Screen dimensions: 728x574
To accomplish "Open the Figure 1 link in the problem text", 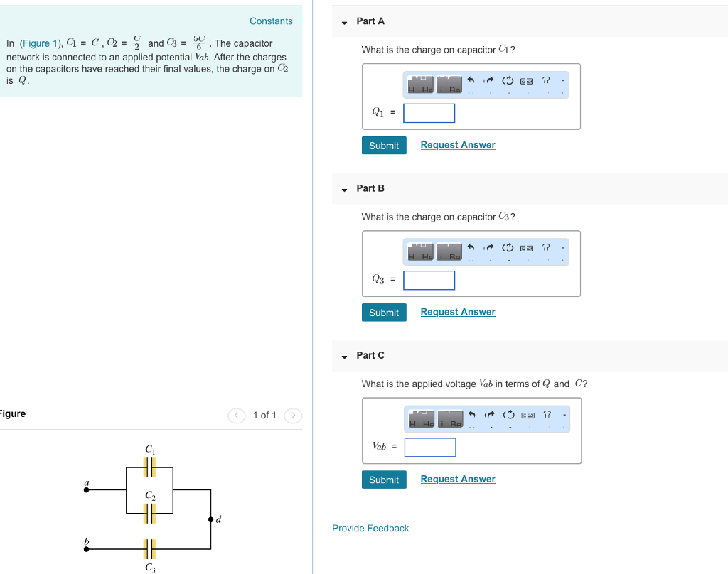I will [41, 43].
